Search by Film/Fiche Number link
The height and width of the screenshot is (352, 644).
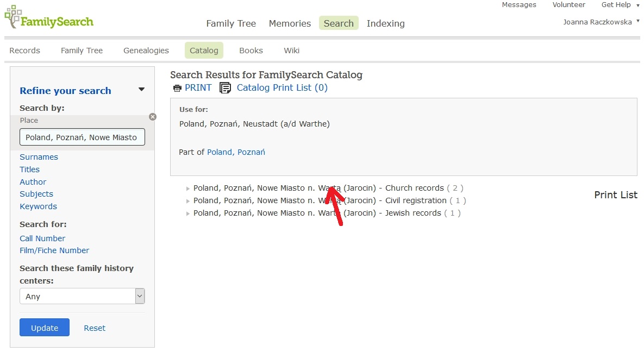coord(54,250)
